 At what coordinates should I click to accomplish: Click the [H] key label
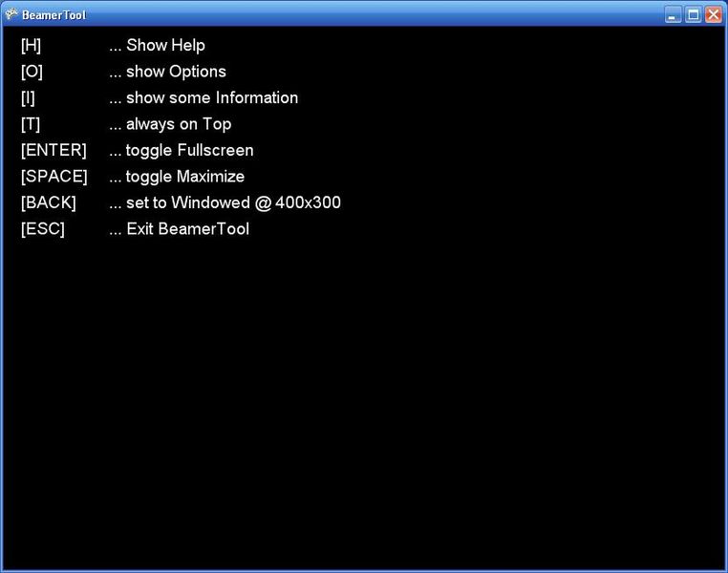(31, 46)
